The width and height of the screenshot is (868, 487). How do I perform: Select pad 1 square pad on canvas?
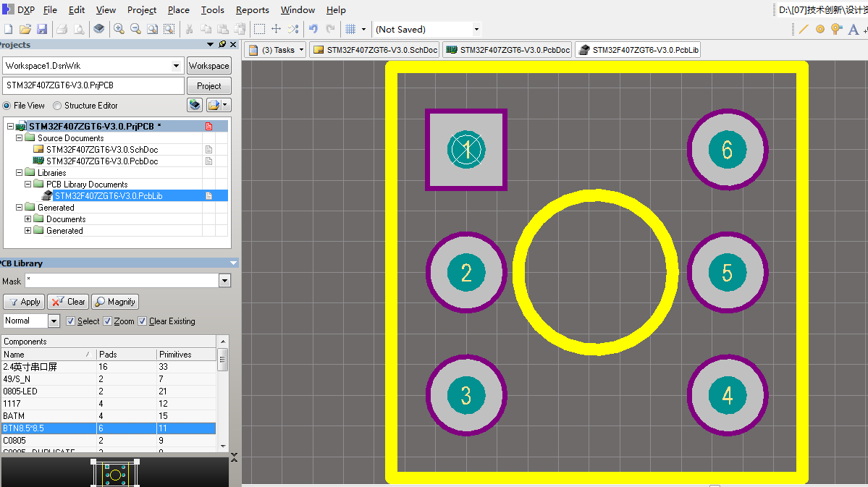pyautogui.click(x=466, y=150)
